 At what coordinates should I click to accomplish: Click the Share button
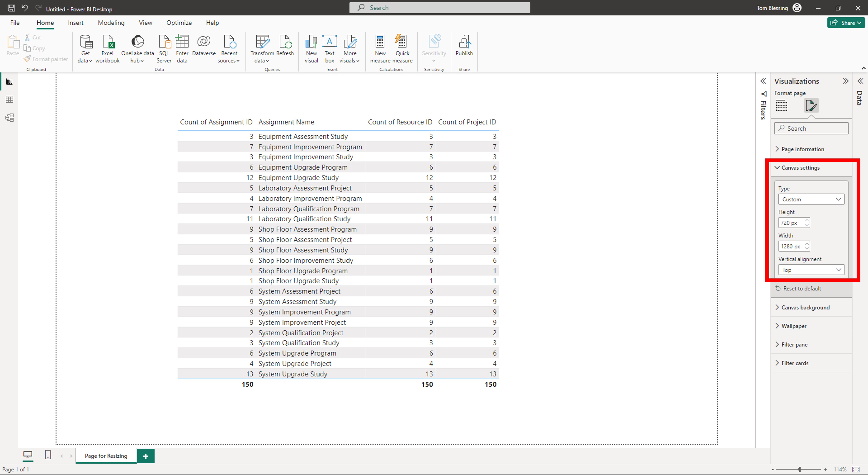pos(846,22)
